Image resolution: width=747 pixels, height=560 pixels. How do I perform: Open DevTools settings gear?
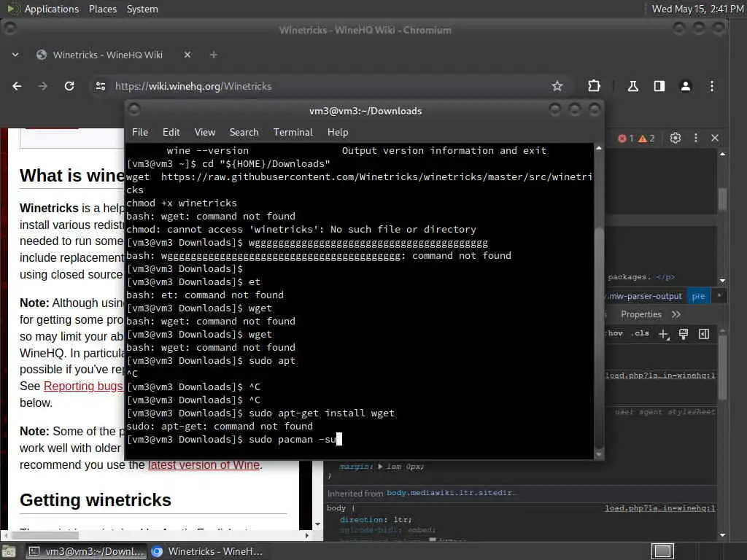(x=675, y=138)
